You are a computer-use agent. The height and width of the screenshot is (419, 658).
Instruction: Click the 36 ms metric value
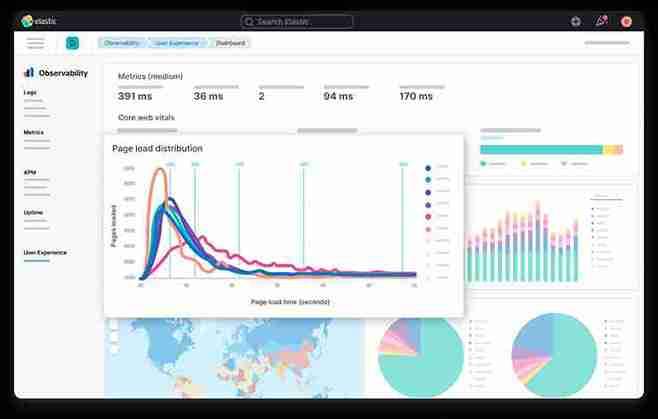tap(208, 96)
